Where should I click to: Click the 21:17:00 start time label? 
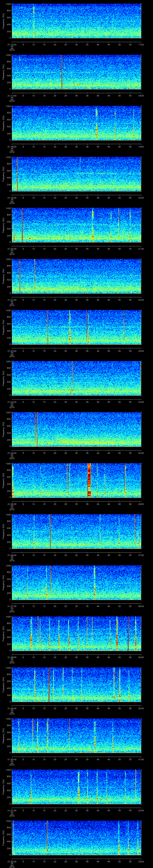pos(12,96)
